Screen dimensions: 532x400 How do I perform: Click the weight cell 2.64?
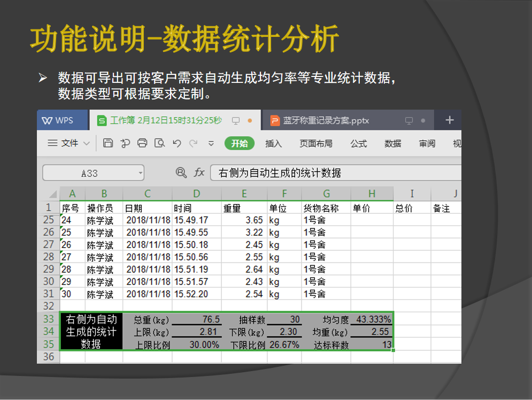click(244, 270)
